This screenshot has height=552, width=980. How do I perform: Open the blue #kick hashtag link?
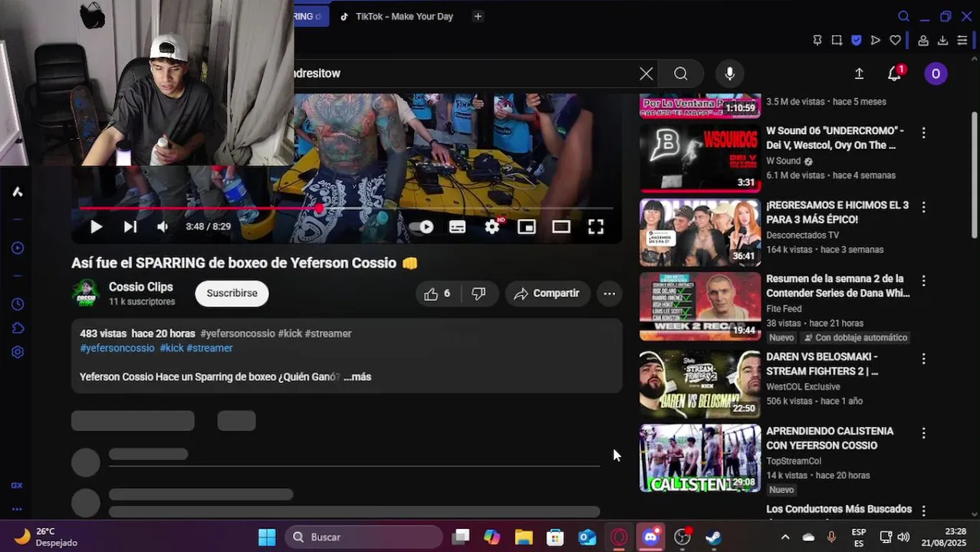click(x=172, y=348)
